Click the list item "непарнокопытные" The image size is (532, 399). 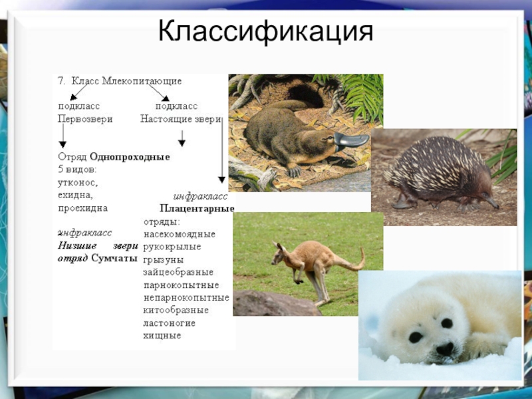(x=186, y=298)
